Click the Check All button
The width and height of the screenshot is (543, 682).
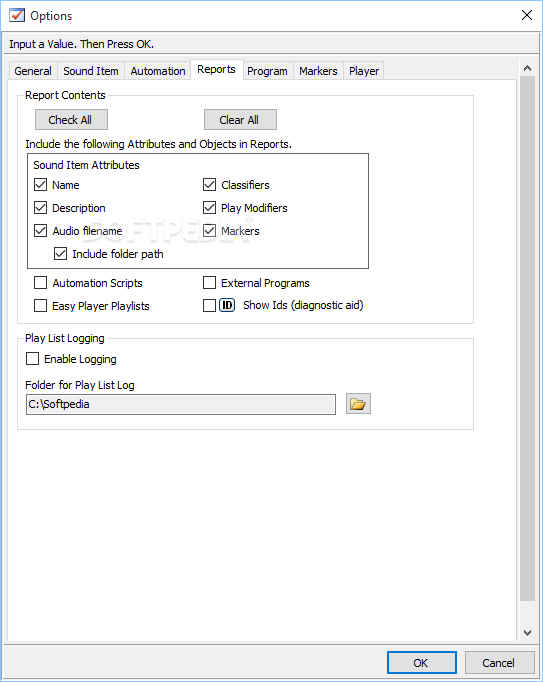(x=71, y=120)
